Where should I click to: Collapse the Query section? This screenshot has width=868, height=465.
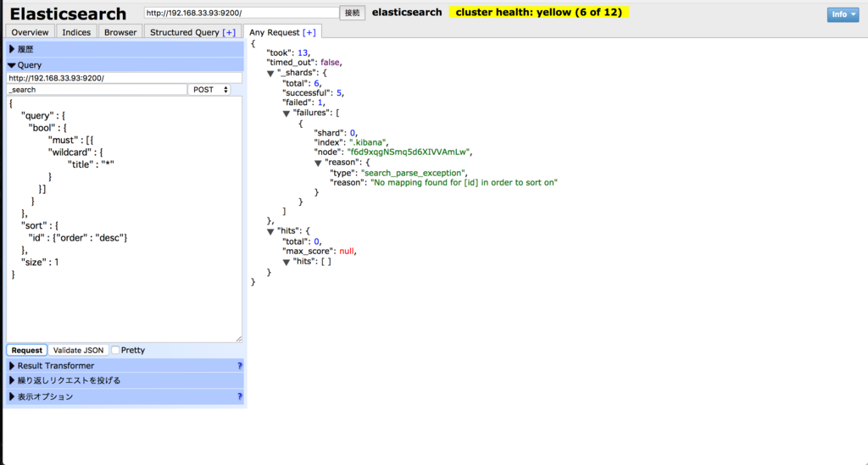point(125,64)
